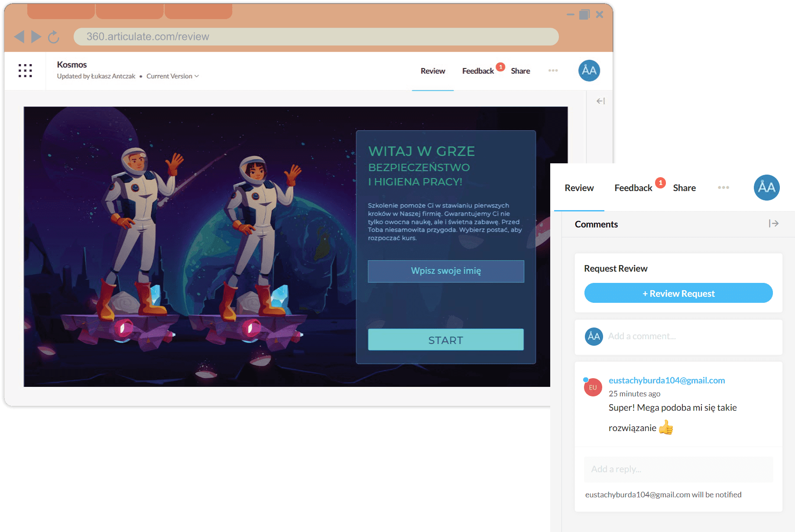Open the large AA avatar in enlarged panel
795x532 pixels.
pyautogui.click(x=766, y=188)
